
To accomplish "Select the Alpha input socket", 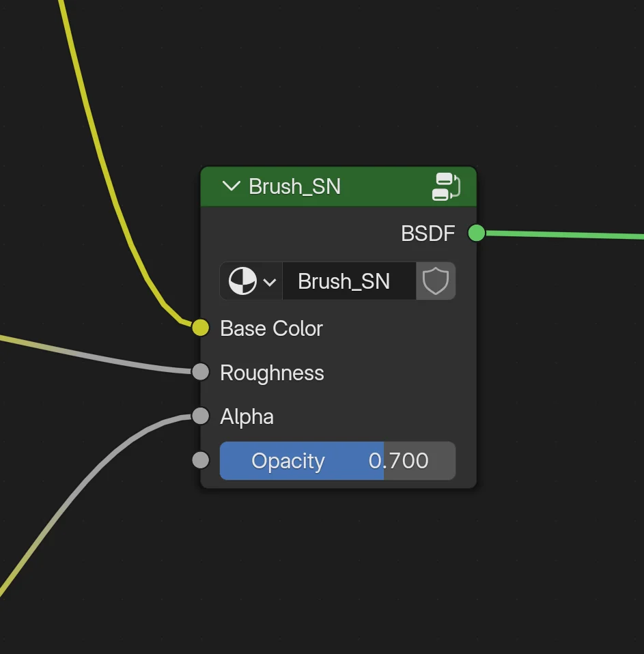I will pyautogui.click(x=199, y=416).
